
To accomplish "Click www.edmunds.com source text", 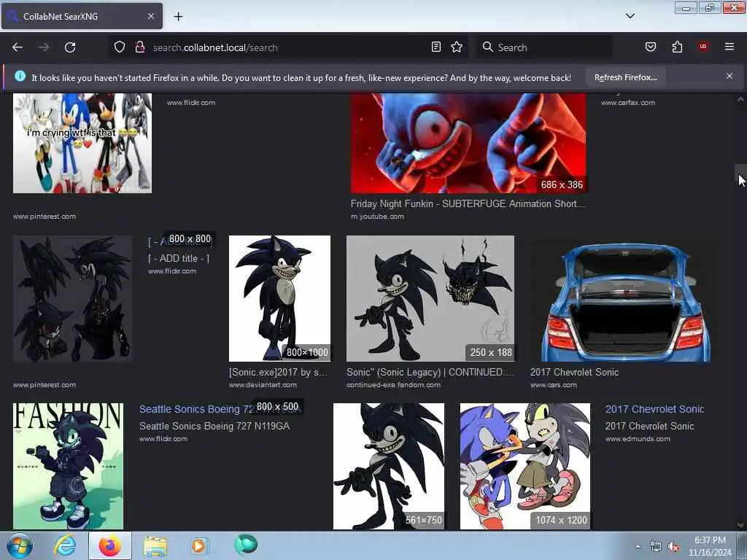I will pos(638,439).
